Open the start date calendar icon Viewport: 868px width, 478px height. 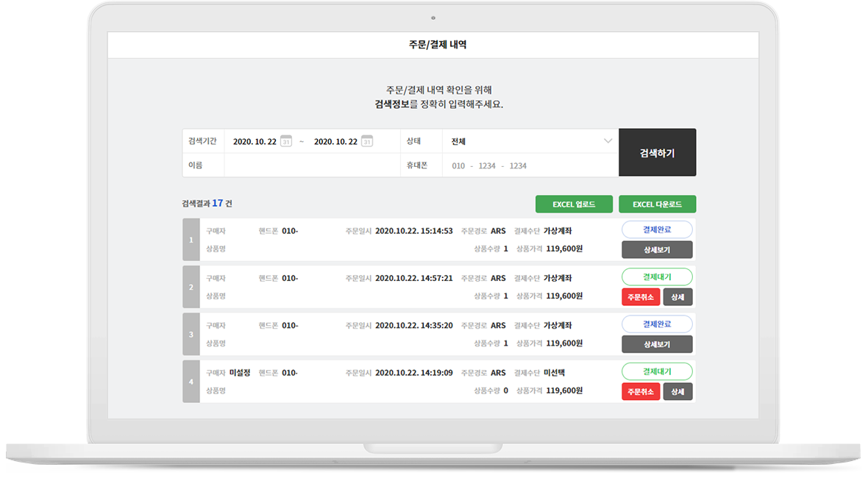click(286, 141)
